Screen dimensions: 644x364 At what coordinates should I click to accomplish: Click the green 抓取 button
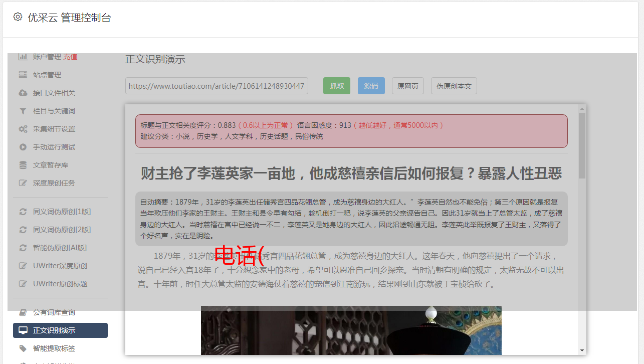click(337, 86)
